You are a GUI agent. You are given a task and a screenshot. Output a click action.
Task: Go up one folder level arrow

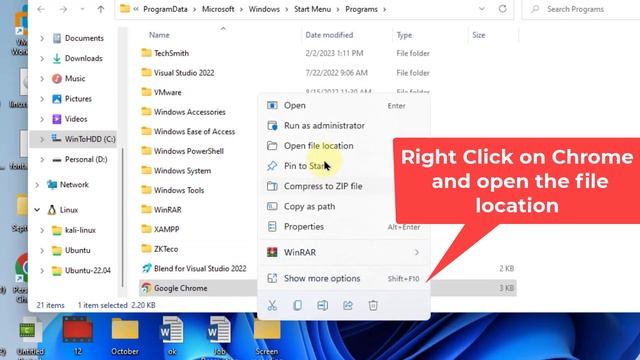100,9
